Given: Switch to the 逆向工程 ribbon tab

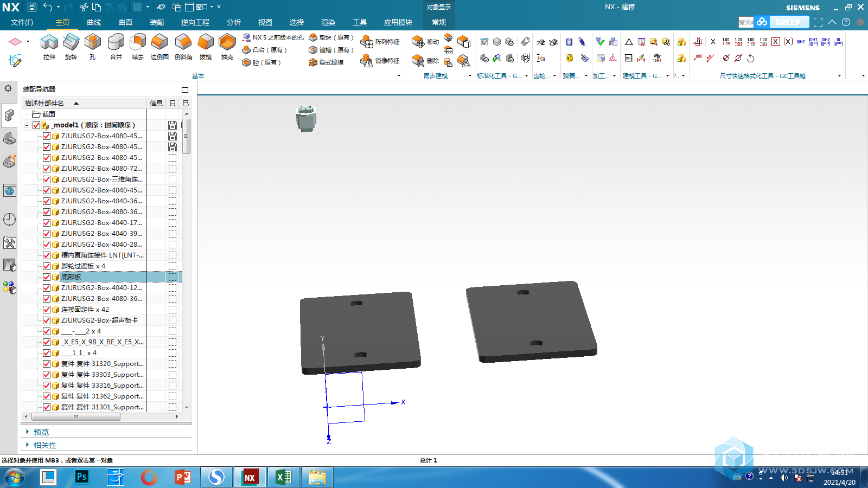Looking at the screenshot, I should pos(195,22).
